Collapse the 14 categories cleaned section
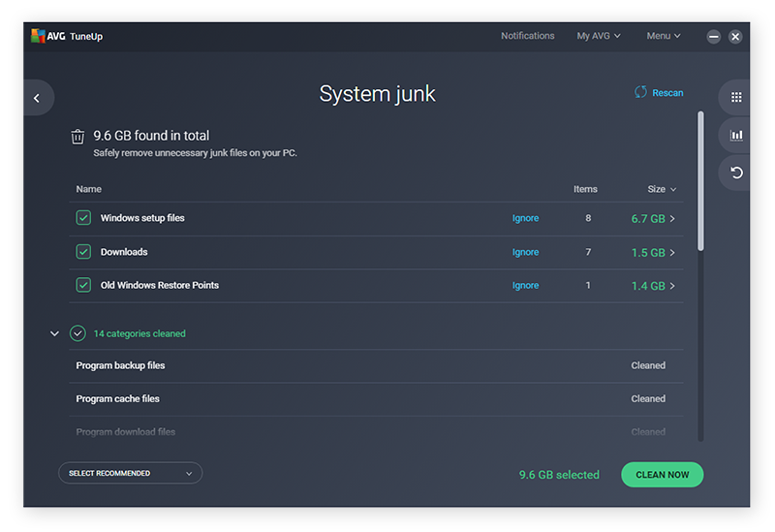The height and width of the screenshot is (532, 775). pos(54,333)
